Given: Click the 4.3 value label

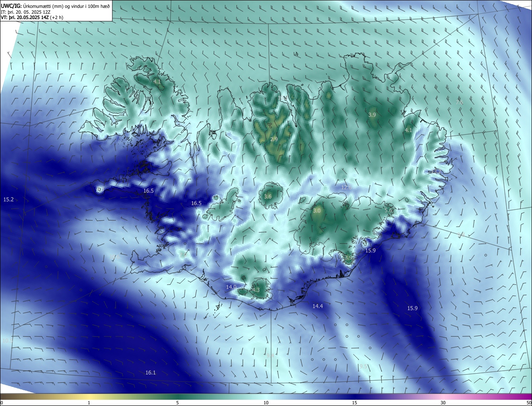Looking at the screenshot, I should click(256, 290).
